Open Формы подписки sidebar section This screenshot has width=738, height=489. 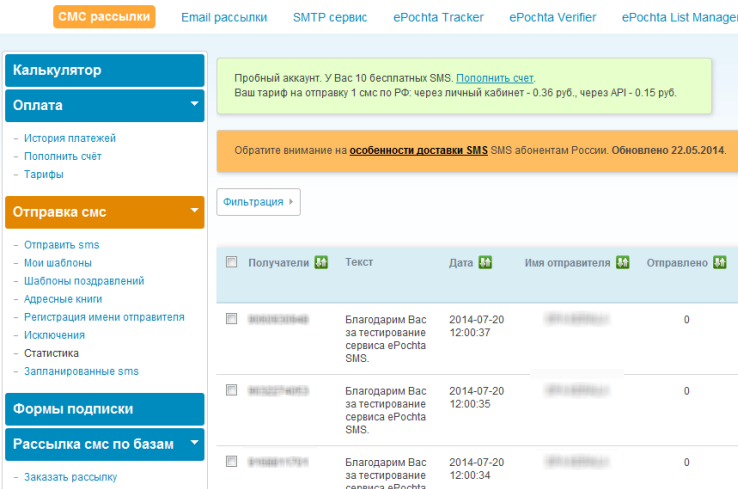pos(105,408)
